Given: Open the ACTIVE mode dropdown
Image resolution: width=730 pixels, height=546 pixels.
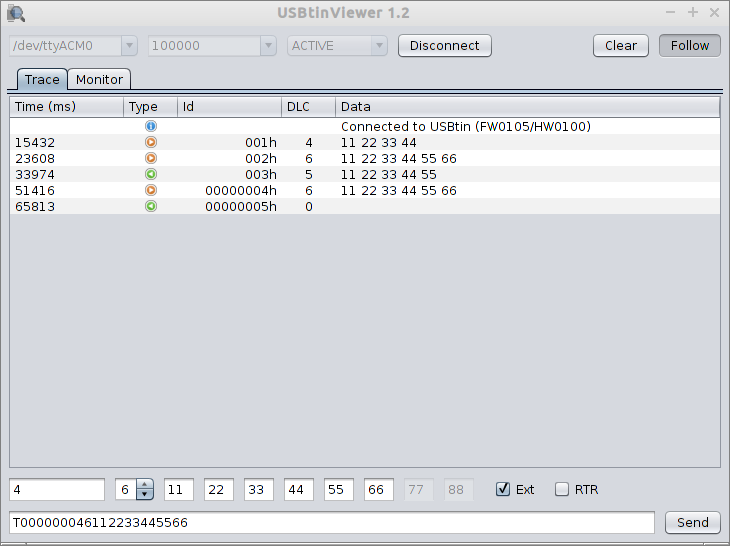Looking at the screenshot, I should 379,46.
